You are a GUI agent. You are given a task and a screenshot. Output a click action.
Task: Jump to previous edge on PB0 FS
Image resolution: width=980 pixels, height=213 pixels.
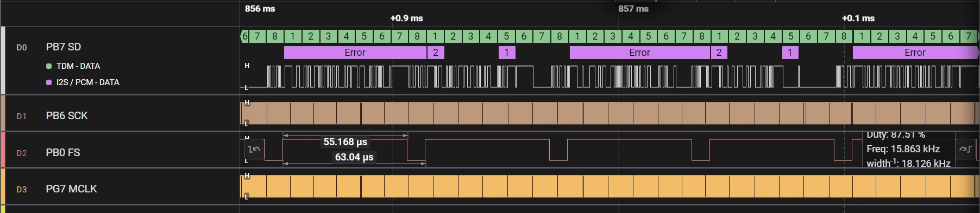coord(254,149)
